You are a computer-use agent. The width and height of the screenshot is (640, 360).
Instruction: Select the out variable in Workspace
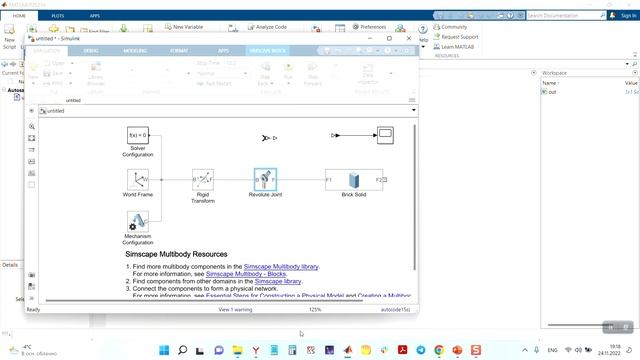(x=552, y=92)
